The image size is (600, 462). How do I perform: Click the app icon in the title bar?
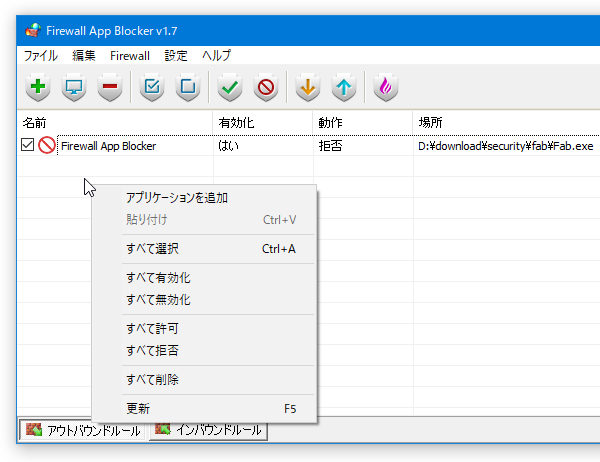coord(33,30)
